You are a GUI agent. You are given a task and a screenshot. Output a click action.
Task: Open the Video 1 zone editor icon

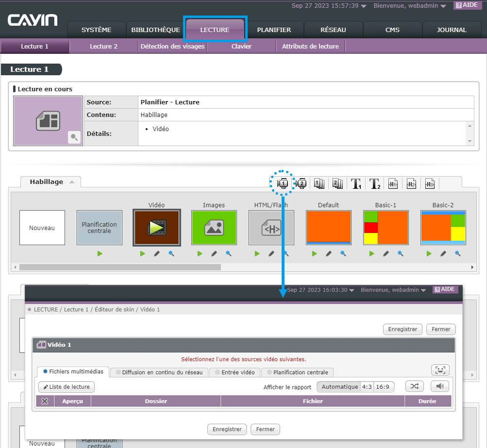[x=282, y=183]
